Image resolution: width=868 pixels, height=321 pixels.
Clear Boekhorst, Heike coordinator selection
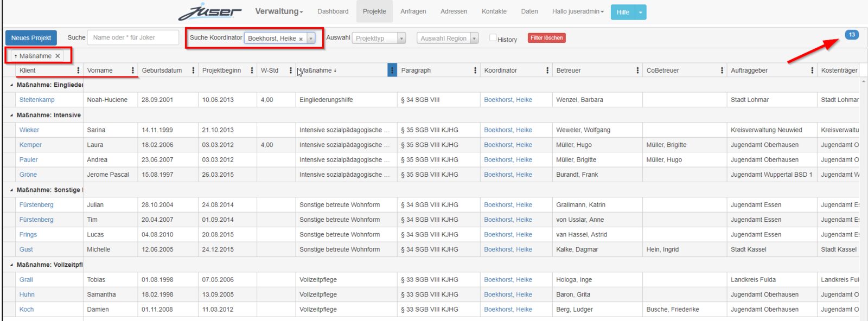[301, 39]
